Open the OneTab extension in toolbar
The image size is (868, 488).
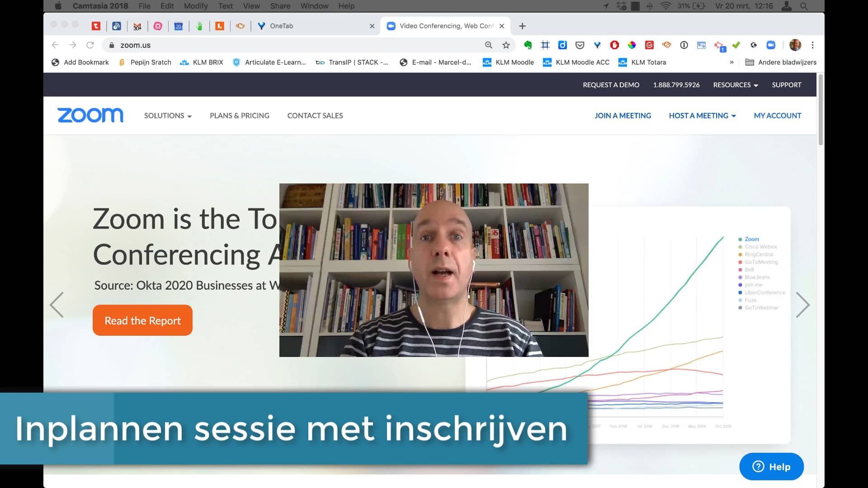coord(597,45)
